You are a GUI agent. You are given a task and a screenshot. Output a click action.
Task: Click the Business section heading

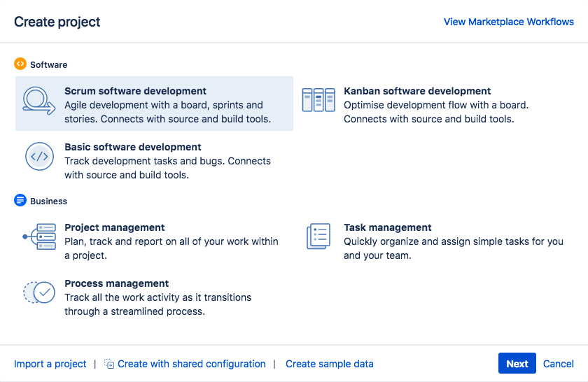coord(49,201)
